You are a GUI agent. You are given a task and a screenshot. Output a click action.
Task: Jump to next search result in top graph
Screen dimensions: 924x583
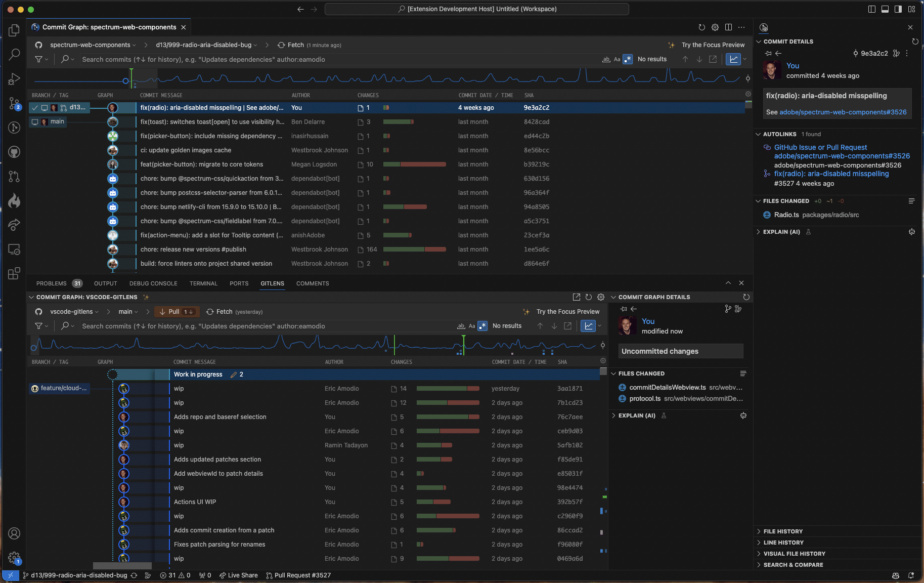click(699, 59)
